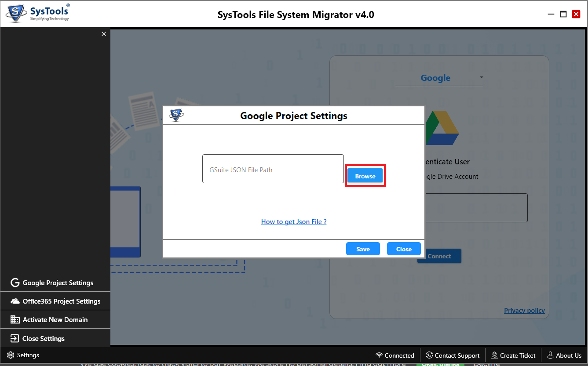Minimize the SysTools window
The height and width of the screenshot is (366, 588).
tap(551, 14)
